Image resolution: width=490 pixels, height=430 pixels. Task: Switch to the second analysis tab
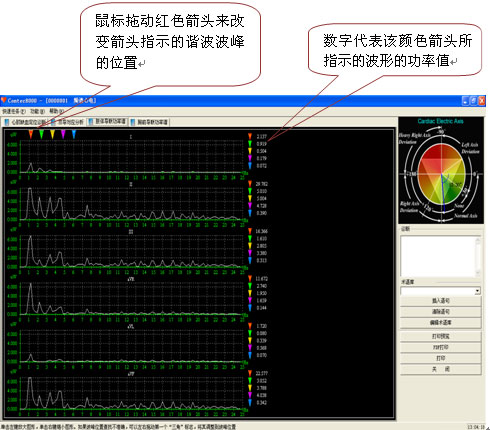(68, 122)
